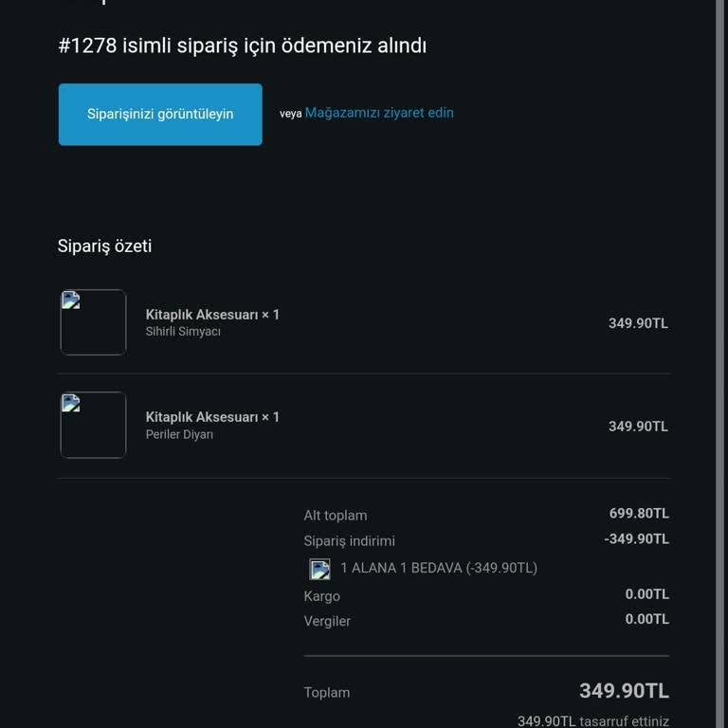Open the Mağazamızı ziyaret edin link
The width and height of the screenshot is (728, 728).
click(x=379, y=113)
